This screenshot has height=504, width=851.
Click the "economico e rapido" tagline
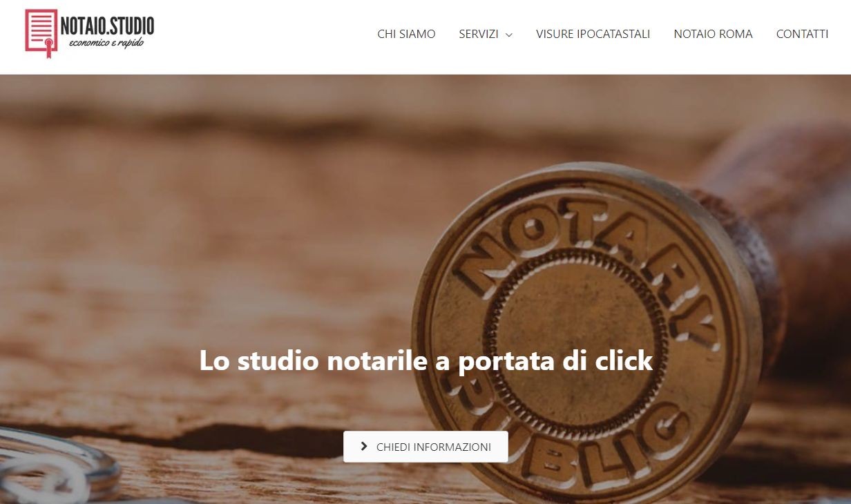point(106,43)
